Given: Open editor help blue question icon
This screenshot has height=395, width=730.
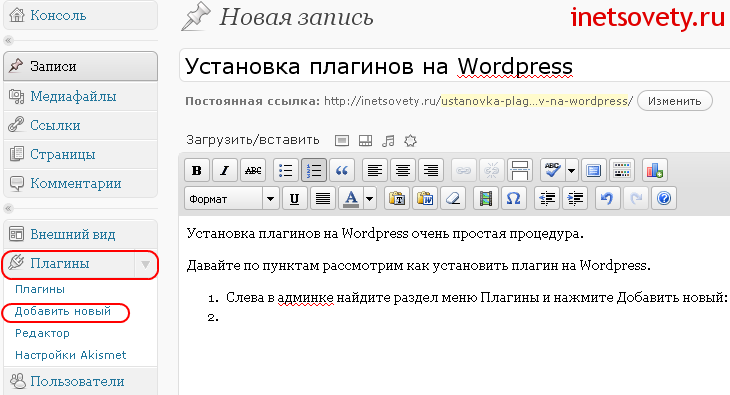Looking at the screenshot, I should pyautogui.click(x=663, y=199).
